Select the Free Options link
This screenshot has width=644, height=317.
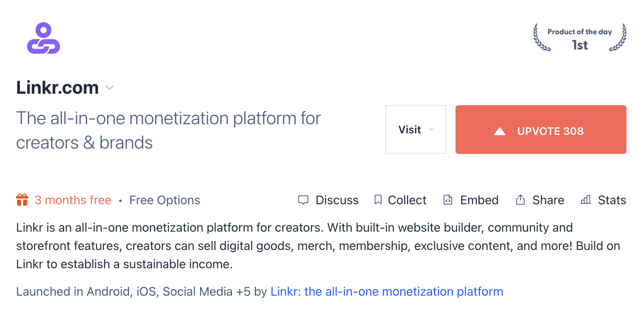[x=165, y=200]
